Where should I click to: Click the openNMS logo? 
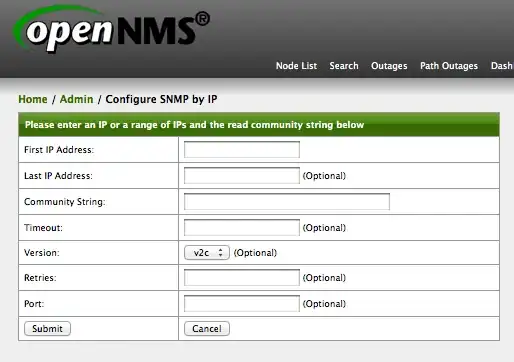point(111,29)
